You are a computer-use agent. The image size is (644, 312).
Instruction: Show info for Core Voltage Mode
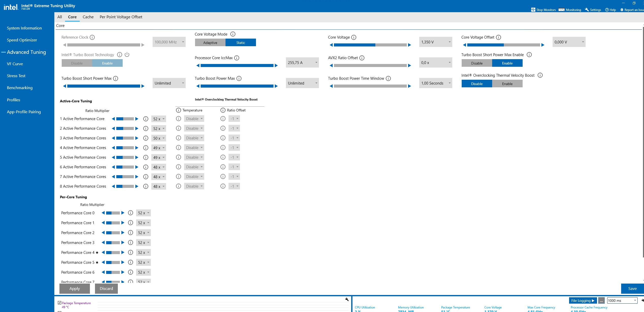tap(233, 34)
